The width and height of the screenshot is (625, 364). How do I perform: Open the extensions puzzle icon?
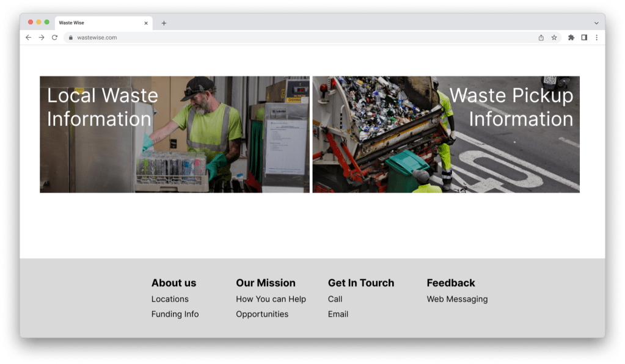(x=571, y=37)
